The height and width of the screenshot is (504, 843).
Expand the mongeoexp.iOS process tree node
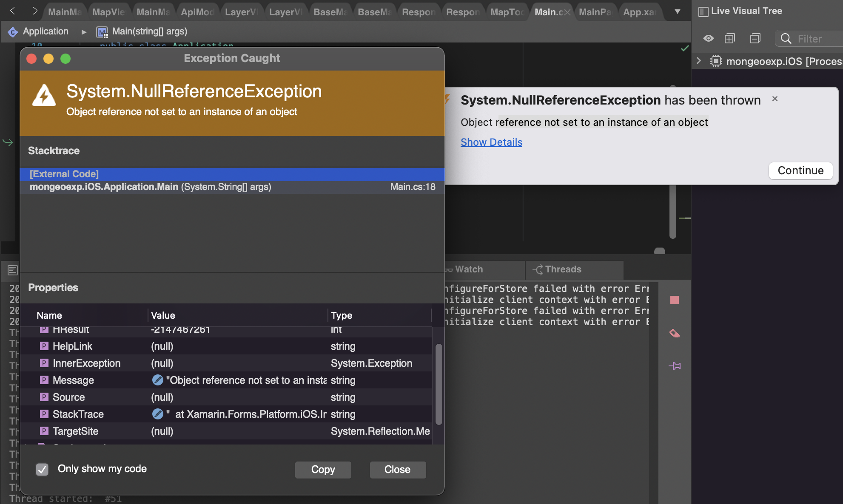[x=698, y=61]
